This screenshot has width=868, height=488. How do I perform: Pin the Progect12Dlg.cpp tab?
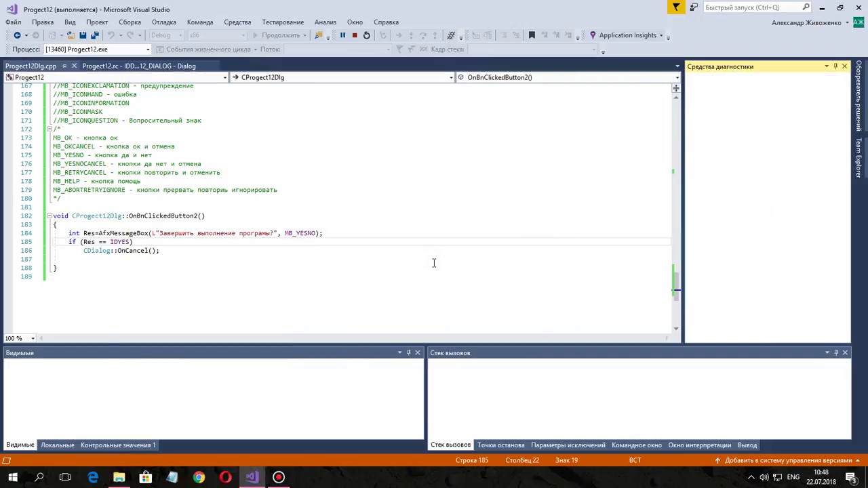pyautogui.click(x=64, y=66)
